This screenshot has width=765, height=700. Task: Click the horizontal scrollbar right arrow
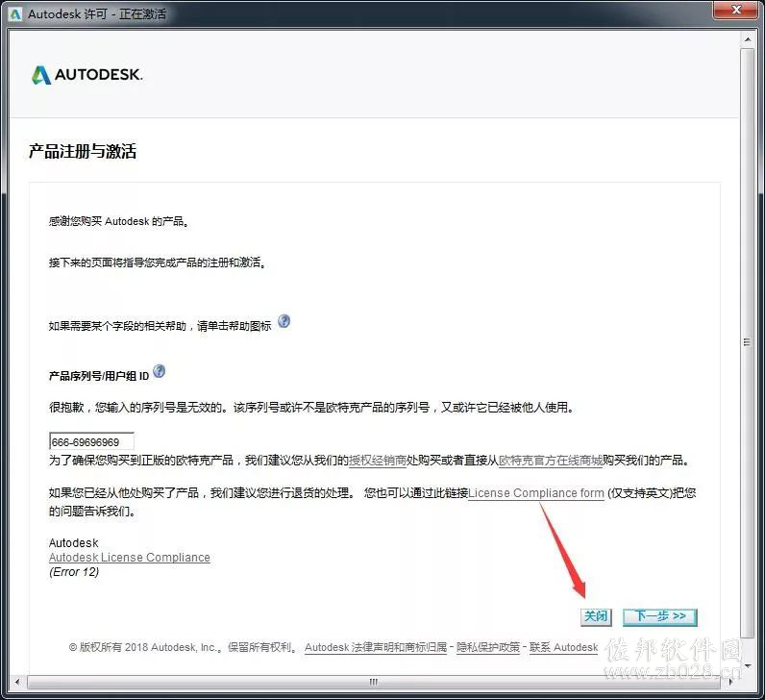[730, 682]
